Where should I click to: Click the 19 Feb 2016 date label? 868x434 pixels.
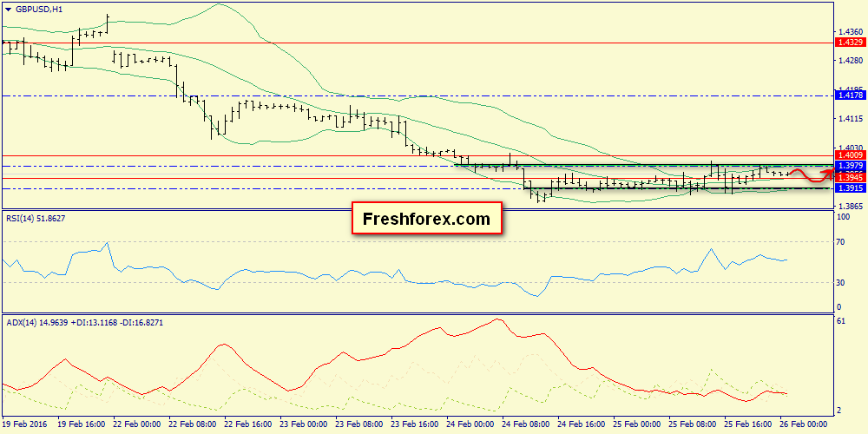tap(25, 424)
